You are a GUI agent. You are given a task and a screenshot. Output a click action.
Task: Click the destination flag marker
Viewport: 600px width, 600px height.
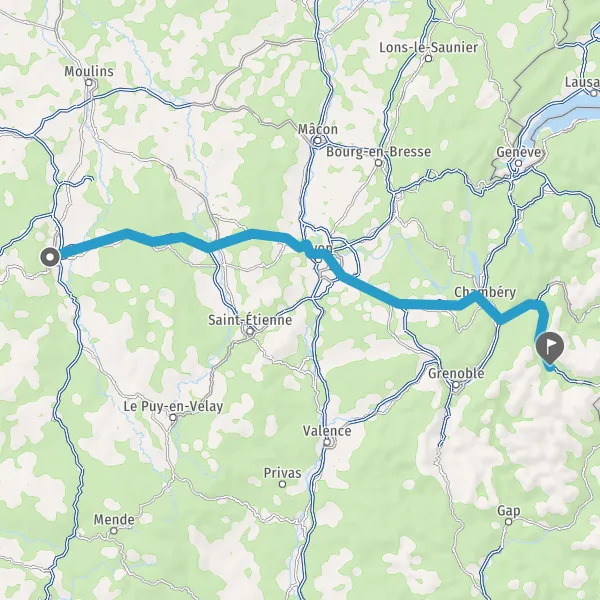549,348
